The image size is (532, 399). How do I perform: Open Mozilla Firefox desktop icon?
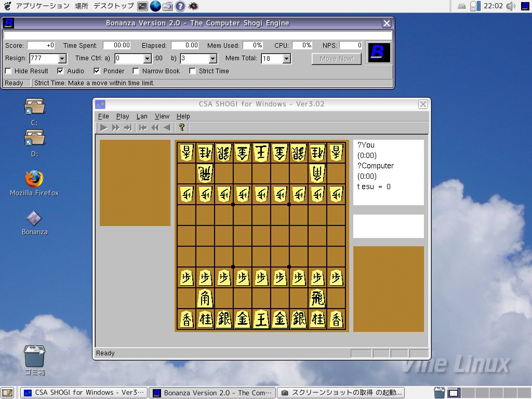pos(34,179)
